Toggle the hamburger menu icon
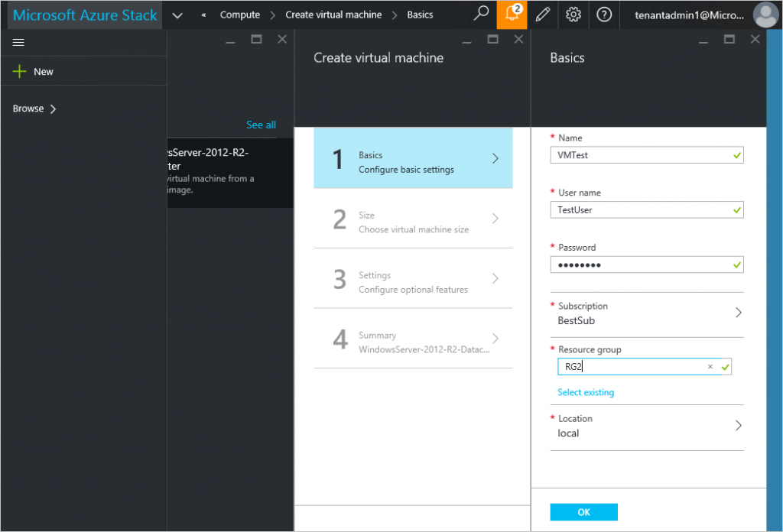Screen dimensions: 783x532 tap(18, 42)
